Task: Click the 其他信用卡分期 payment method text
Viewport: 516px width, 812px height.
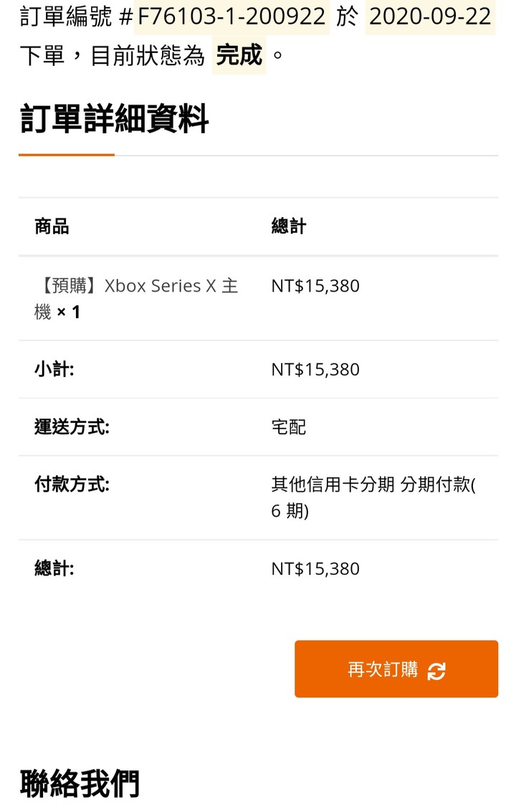Action: [333, 484]
